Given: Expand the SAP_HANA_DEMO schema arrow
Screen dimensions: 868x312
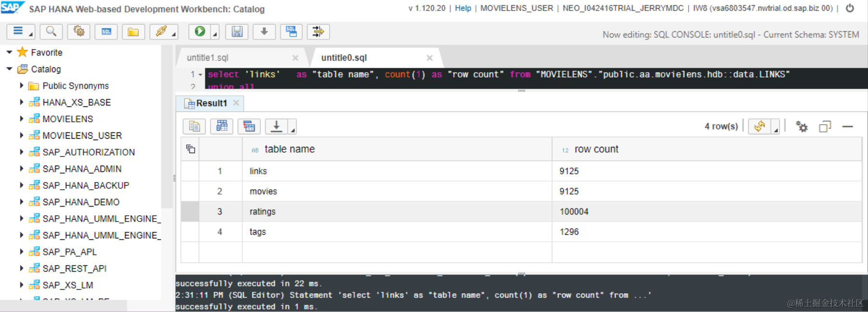Looking at the screenshot, I should tap(21, 202).
